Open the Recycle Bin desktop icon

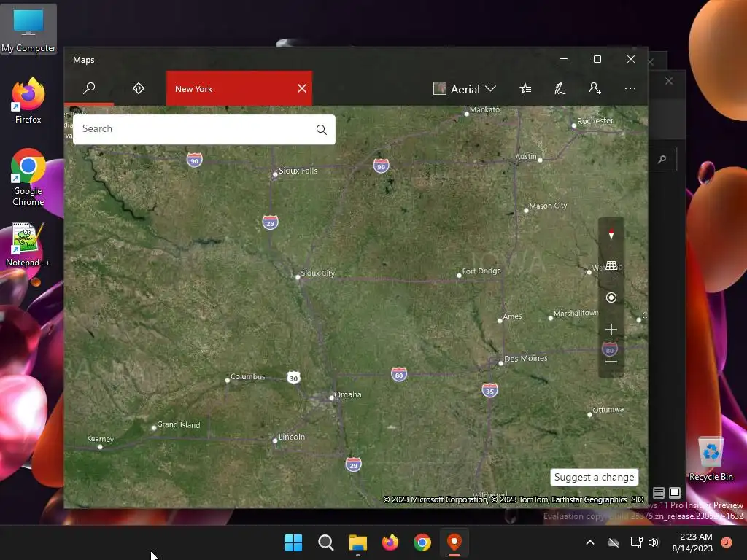click(x=711, y=459)
